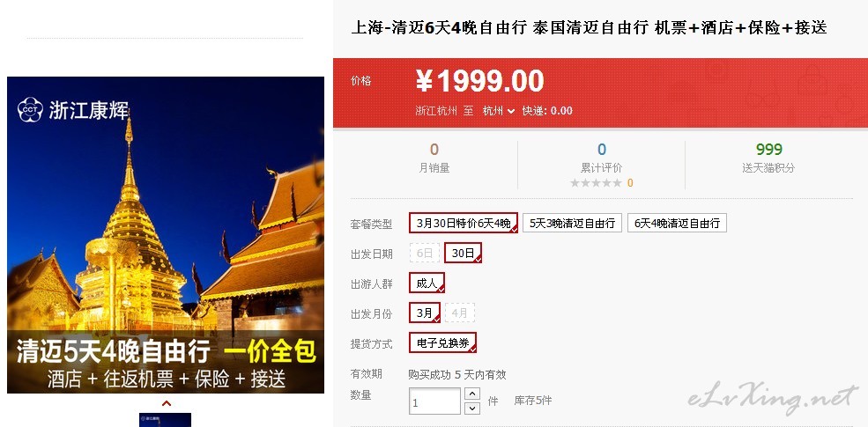This screenshot has height=427, width=868.
Task: Click the 送天猫积分 999 points figure
Action: [769, 150]
